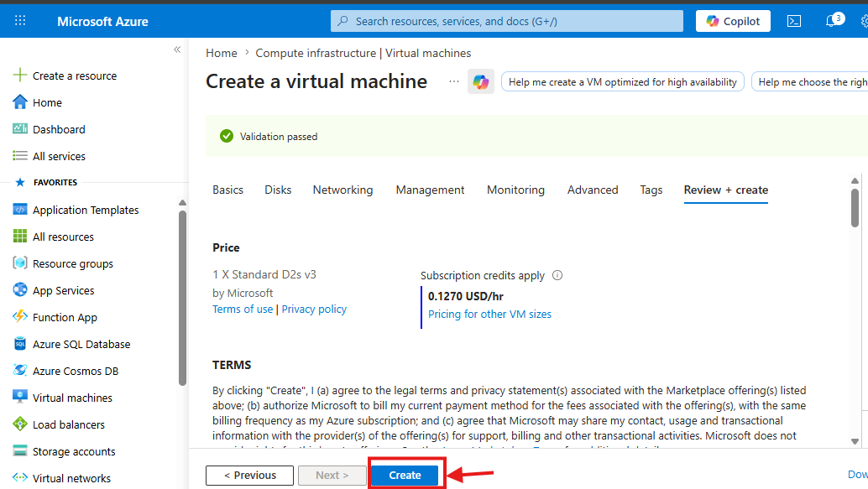Open the Azure portal waffle menu
The width and height of the screenshot is (868, 489).
(20, 21)
